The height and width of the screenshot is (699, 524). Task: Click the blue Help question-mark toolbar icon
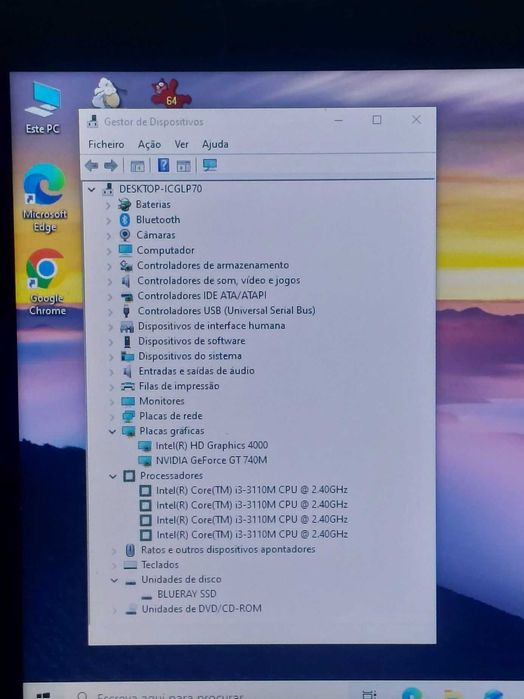pos(163,165)
